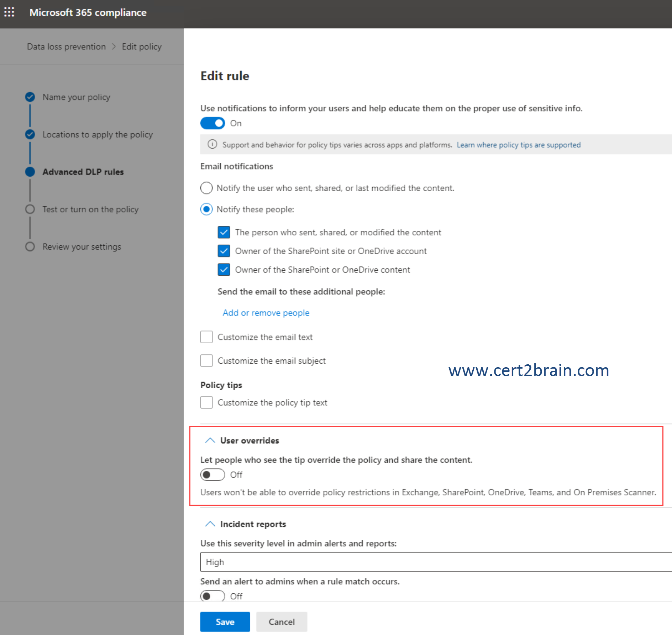672x635 pixels.
Task: Uncheck person who sent, shared, or modified content
Action: pos(224,232)
